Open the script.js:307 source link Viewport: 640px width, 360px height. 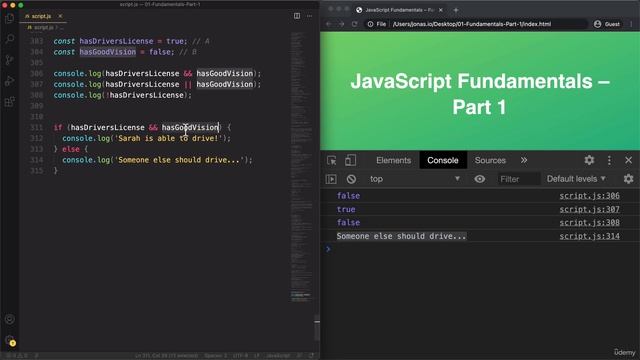point(589,209)
